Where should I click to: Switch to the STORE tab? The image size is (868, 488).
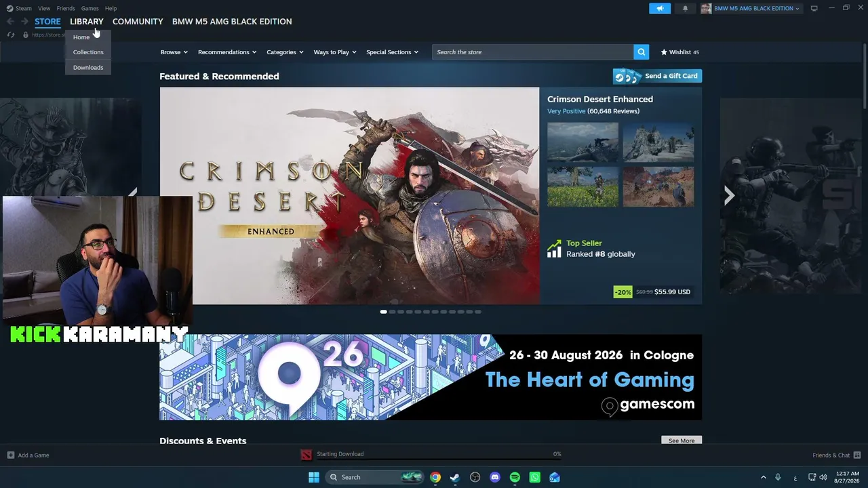click(47, 22)
